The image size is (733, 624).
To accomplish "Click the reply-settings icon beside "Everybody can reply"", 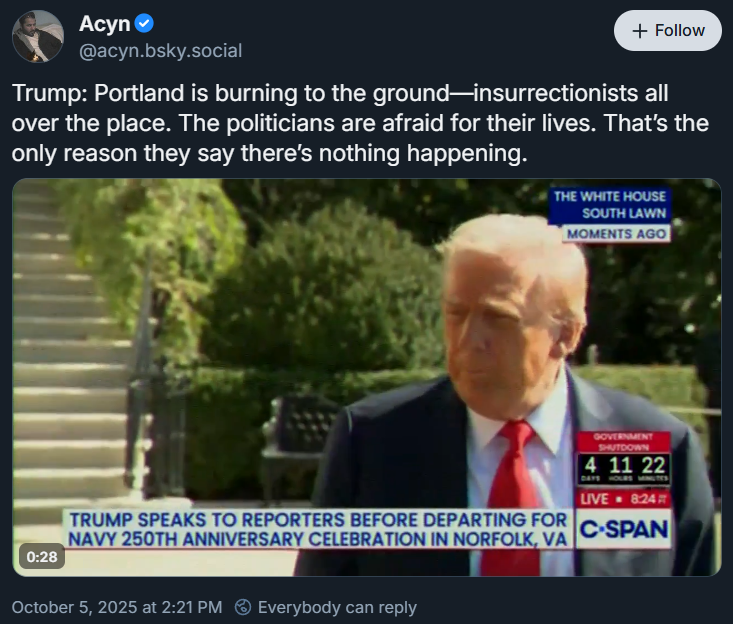I will pos(242,607).
